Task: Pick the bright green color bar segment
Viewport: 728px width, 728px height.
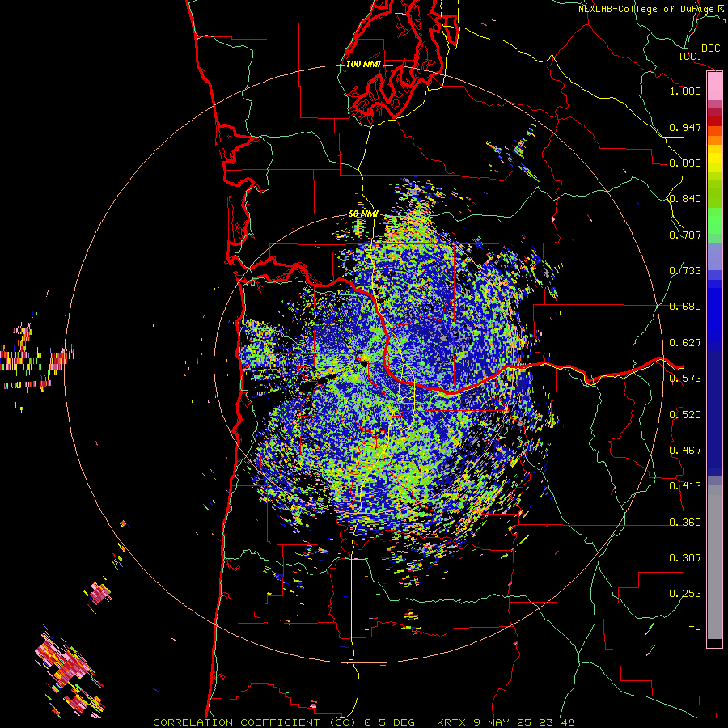Action: click(714, 221)
